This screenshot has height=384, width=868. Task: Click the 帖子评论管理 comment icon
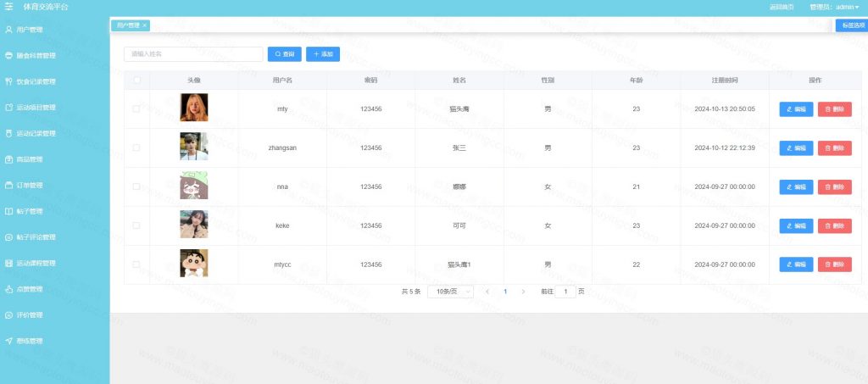8,237
